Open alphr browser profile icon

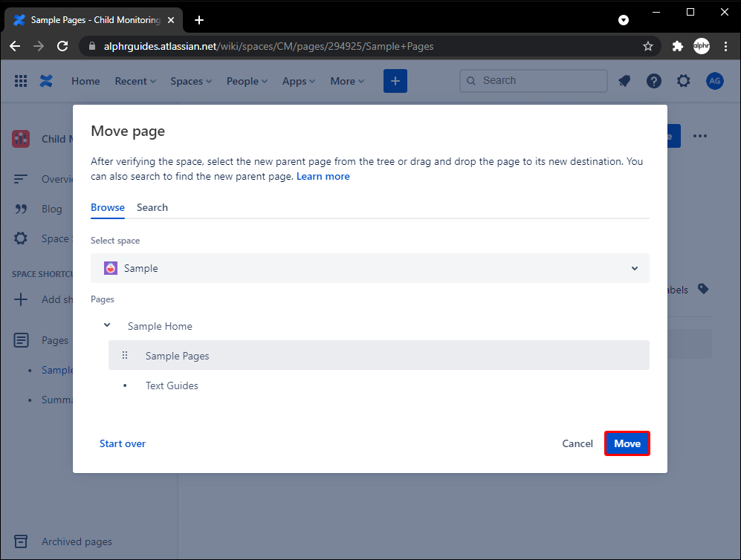tap(702, 46)
